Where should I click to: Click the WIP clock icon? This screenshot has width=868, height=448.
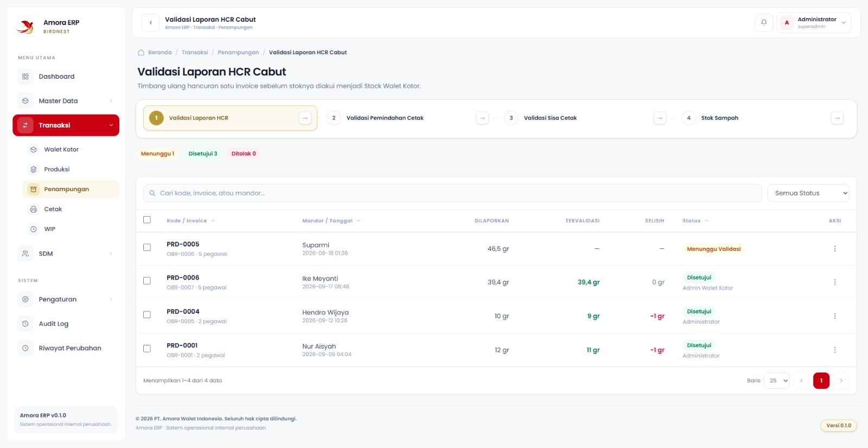tap(34, 229)
